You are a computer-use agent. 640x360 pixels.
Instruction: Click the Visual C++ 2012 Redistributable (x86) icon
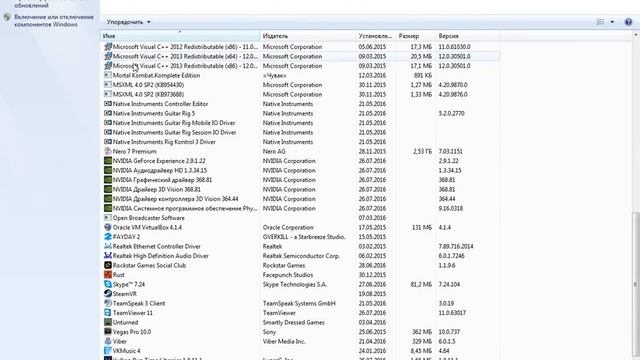[x=108, y=47]
